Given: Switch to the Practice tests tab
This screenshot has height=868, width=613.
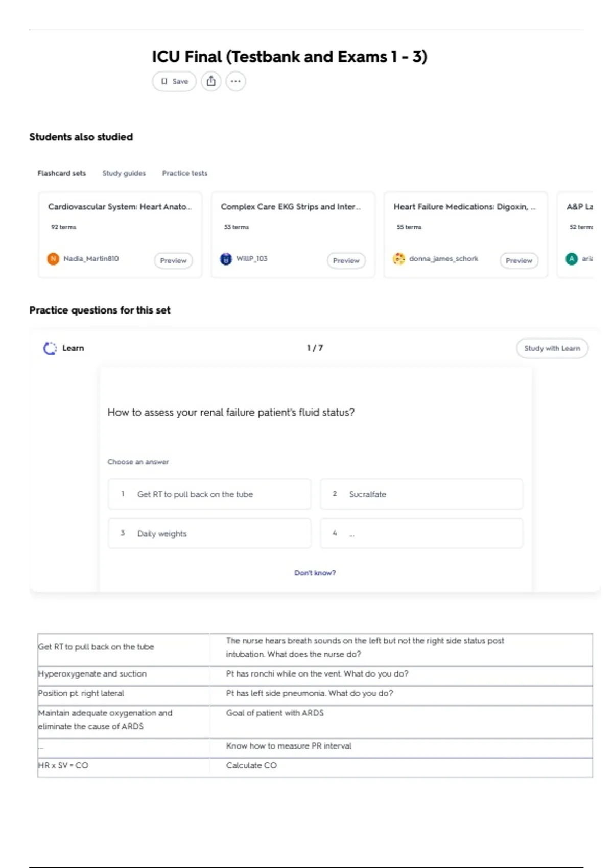Looking at the screenshot, I should (185, 173).
